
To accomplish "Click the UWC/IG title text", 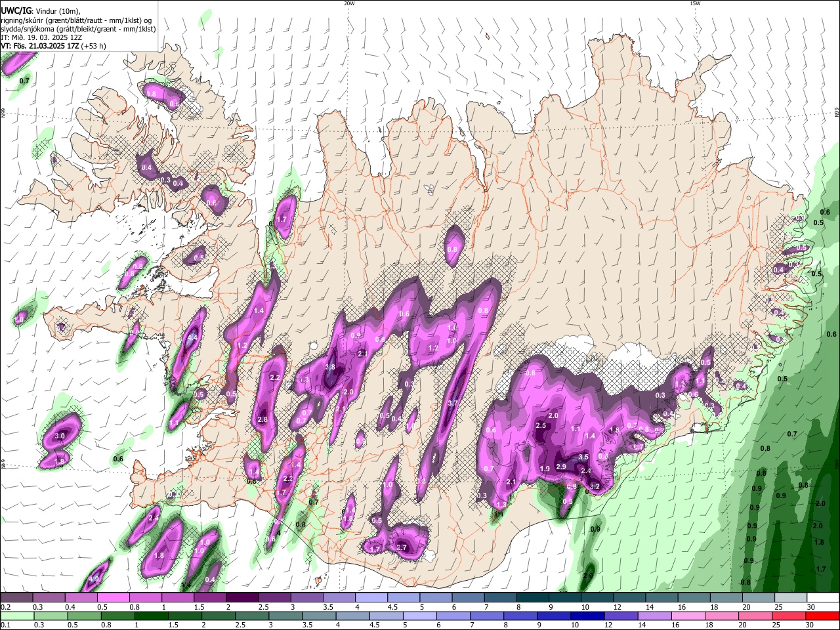I will point(16,10).
